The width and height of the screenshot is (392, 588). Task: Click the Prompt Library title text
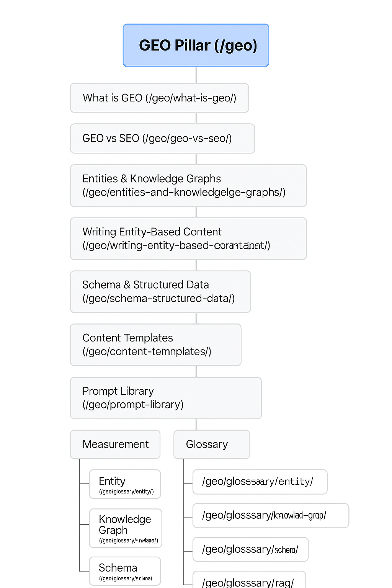118,391
